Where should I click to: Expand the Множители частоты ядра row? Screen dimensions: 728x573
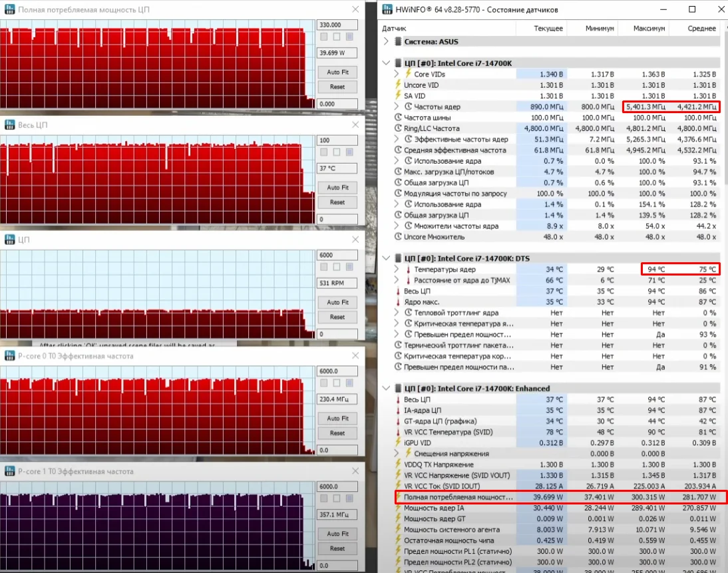(x=397, y=226)
